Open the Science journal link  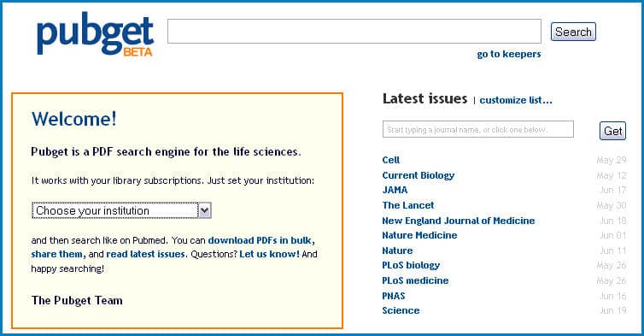pyautogui.click(x=401, y=310)
